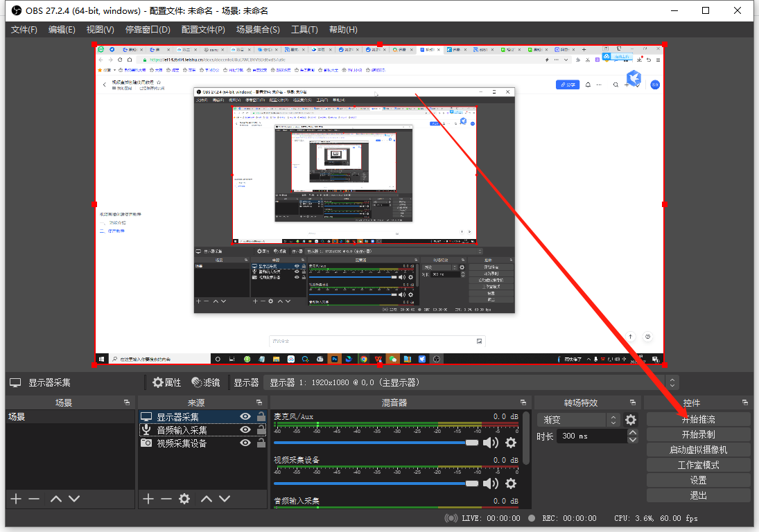Click the 显示器 dropdown up-down arrows
The width and height of the screenshot is (759, 532).
672,382
